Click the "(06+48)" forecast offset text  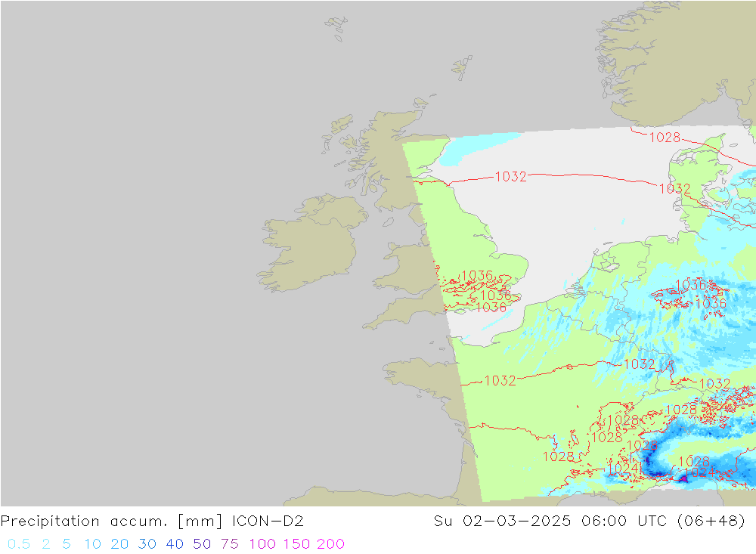click(711, 522)
